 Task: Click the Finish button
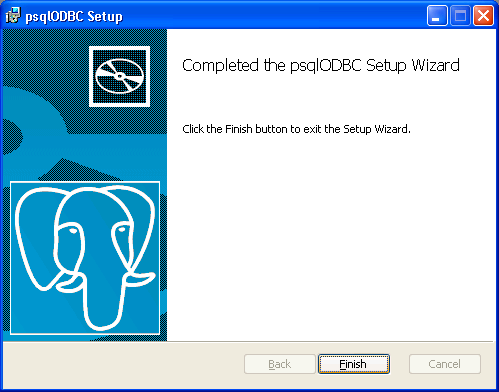click(x=354, y=364)
